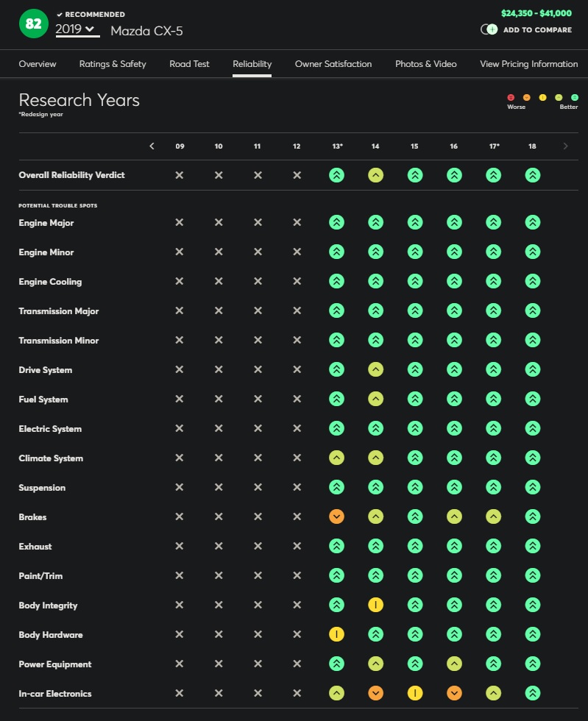Show earlier years with the left chevron
Screen dimensions: 588x721
(x=152, y=146)
